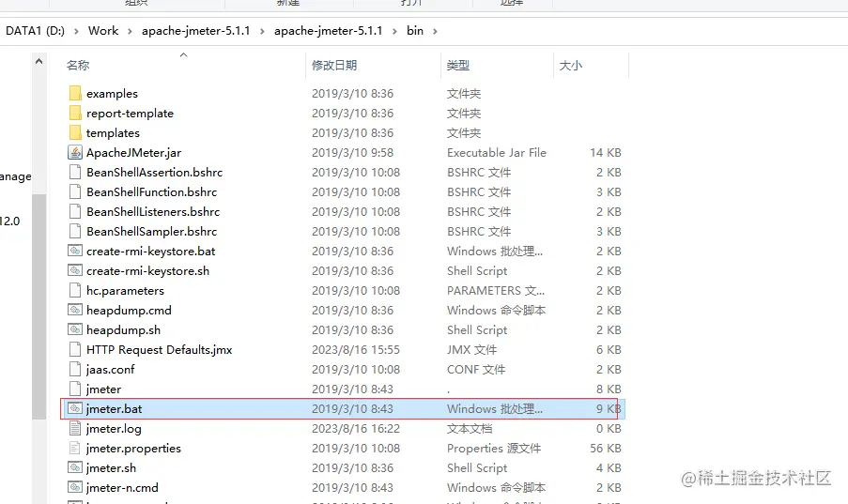848x504 pixels.
Task: Click the Executable Jar File type cell
Action: pyautogui.click(x=497, y=152)
